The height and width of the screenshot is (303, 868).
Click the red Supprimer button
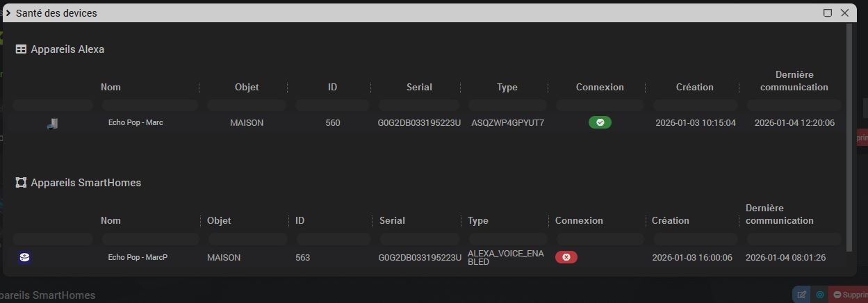[849, 295]
